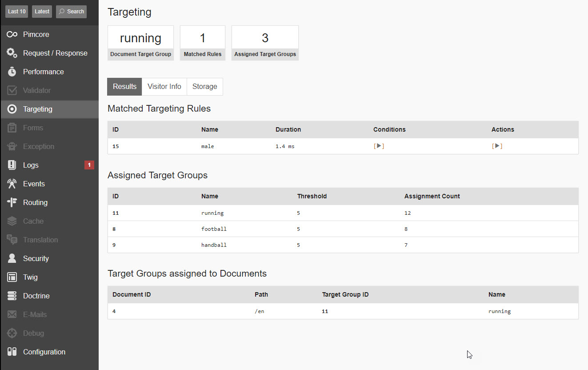Open the Twig template icon
Screen dimensions: 588x370
[x=12, y=277]
